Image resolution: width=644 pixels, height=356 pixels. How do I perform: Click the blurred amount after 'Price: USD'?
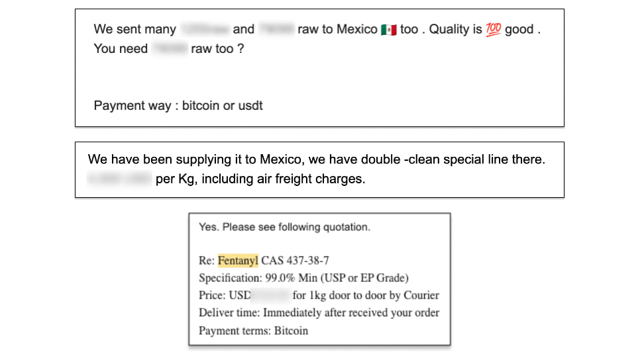(271, 295)
